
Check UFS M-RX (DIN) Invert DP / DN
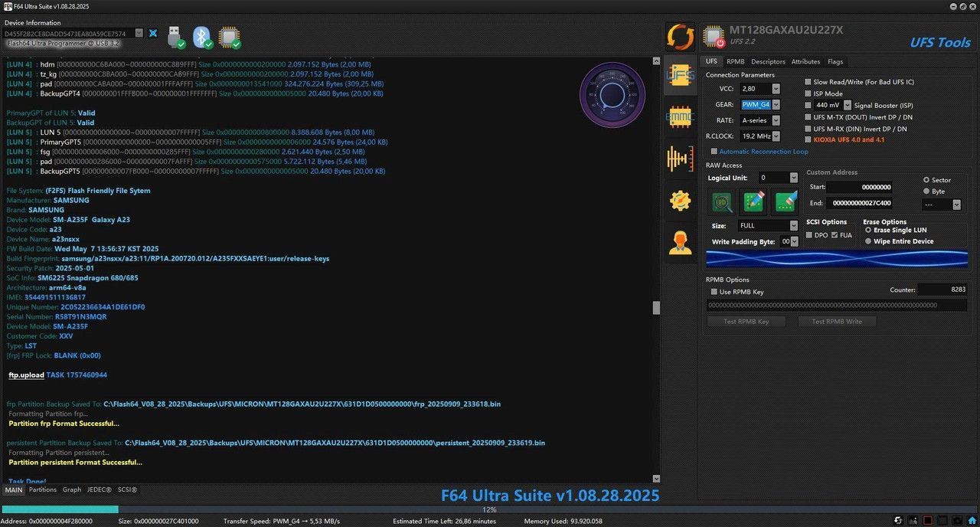[808, 129]
